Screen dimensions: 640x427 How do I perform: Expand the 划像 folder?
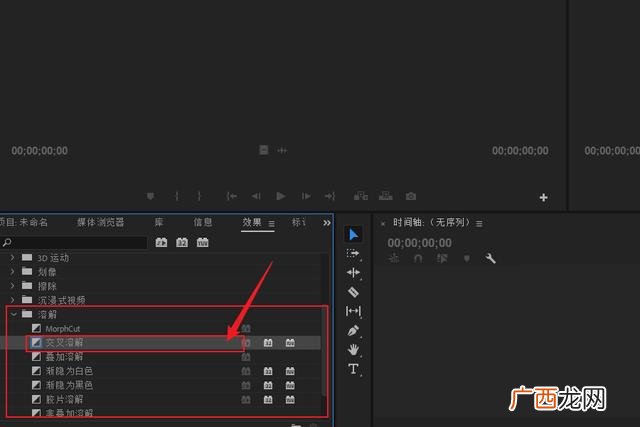pyautogui.click(x=12, y=271)
